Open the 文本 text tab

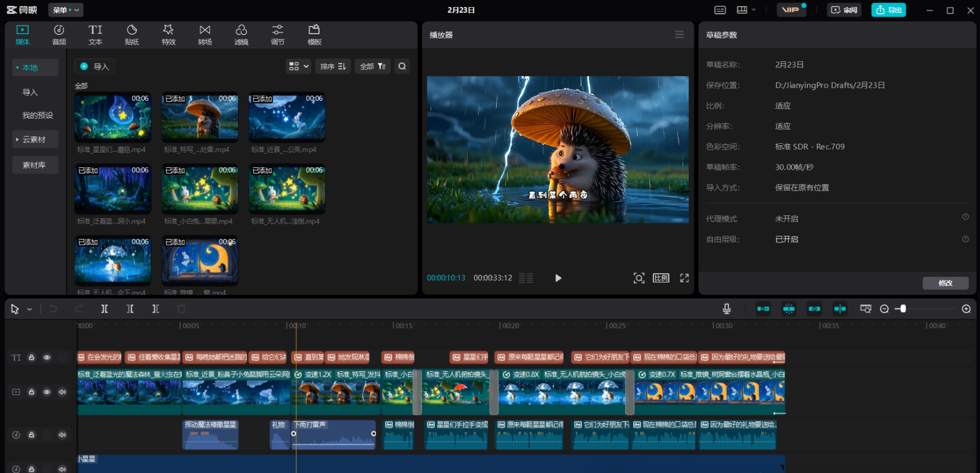point(95,35)
